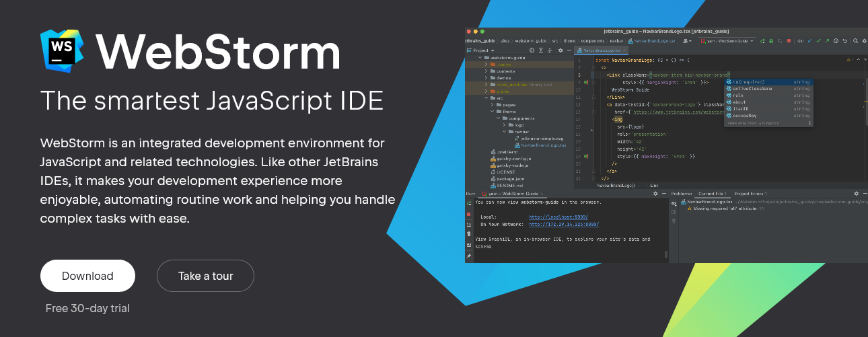This screenshot has height=337, width=868.
Task: Expand the demos folder
Action: pos(486,78)
